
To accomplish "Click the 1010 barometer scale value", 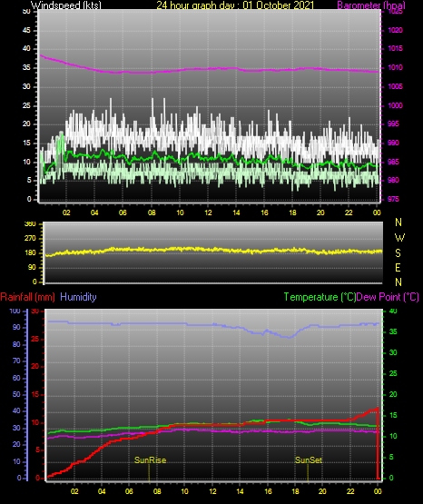I will [x=396, y=67].
